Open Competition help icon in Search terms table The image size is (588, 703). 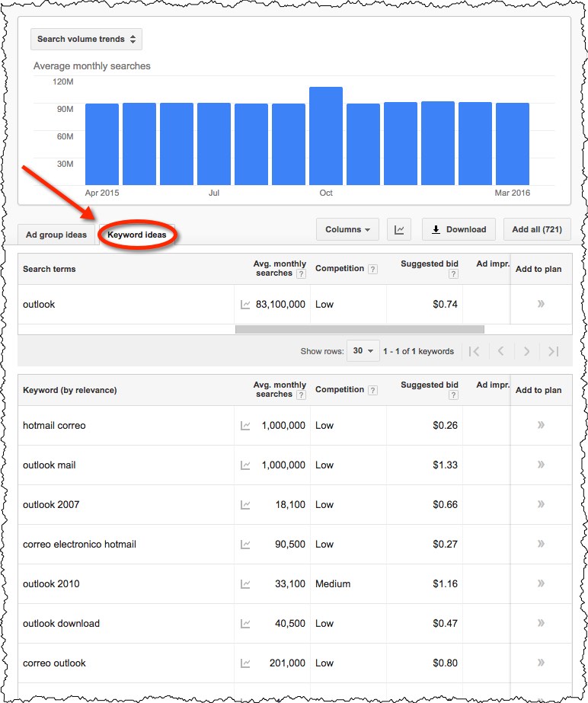pos(372,269)
